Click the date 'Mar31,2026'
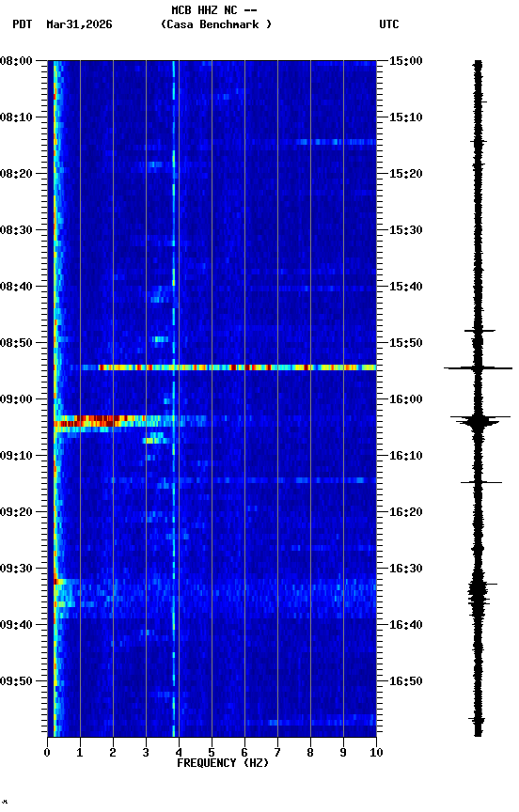The image size is (519, 812). (79, 24)
